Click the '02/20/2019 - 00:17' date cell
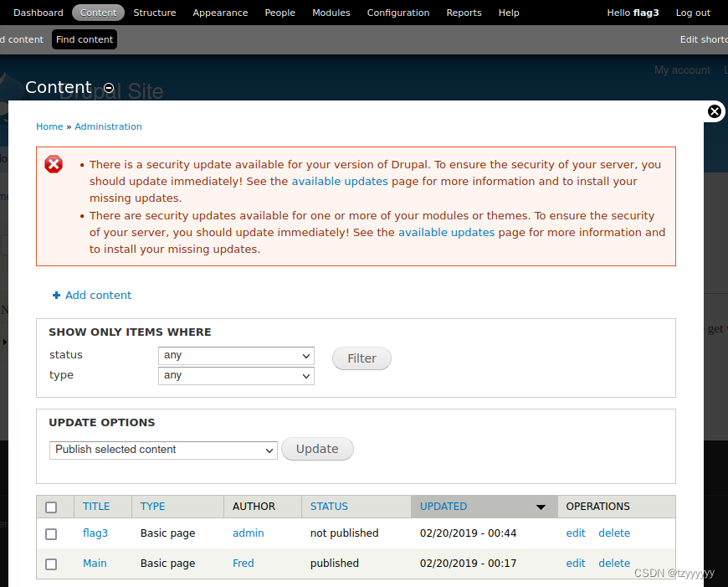Screen dimensions: 728x587 click(x=468, y=564)
